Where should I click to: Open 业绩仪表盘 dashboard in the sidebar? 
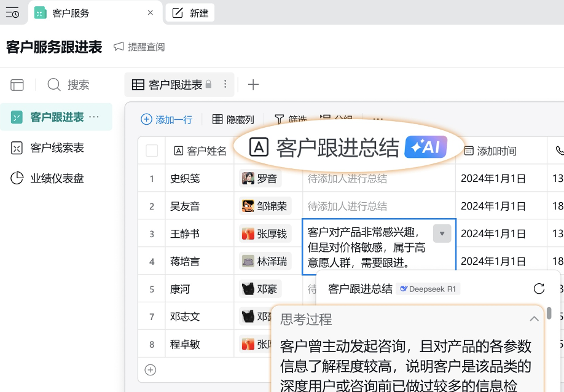(57, 179)
